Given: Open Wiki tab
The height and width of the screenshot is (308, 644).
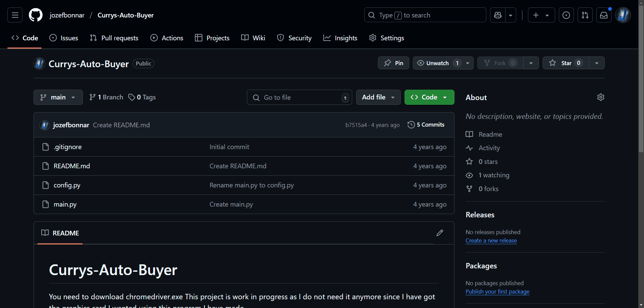Looking at the screenshot, I should pyautogui.click(x=253, y=38).
